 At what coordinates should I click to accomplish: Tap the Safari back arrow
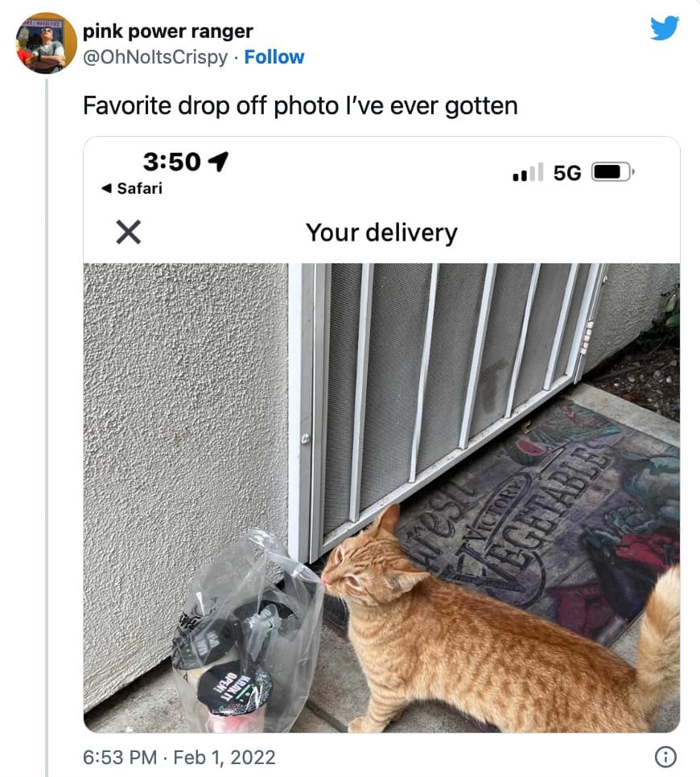(106, 189)
